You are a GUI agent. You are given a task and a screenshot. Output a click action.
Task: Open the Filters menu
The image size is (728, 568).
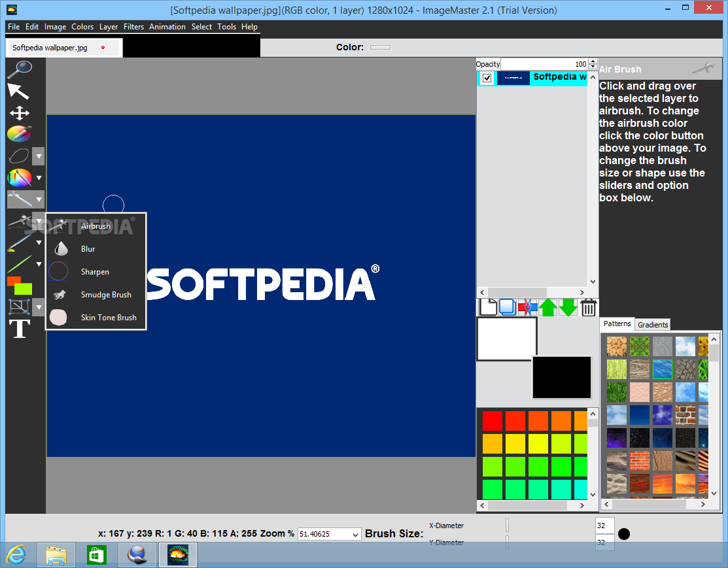[x=133, y=27]
